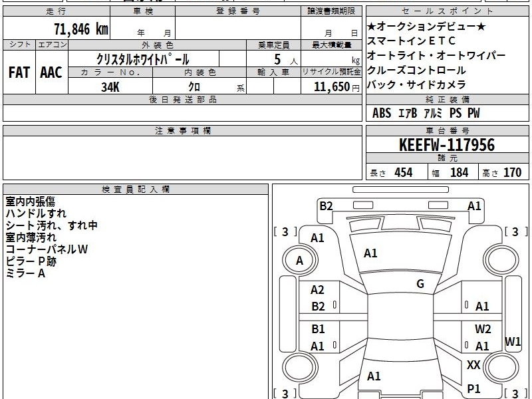Click the seating capacity value 5人
Viewport: 532px width, 399px height.
[286, 60]
